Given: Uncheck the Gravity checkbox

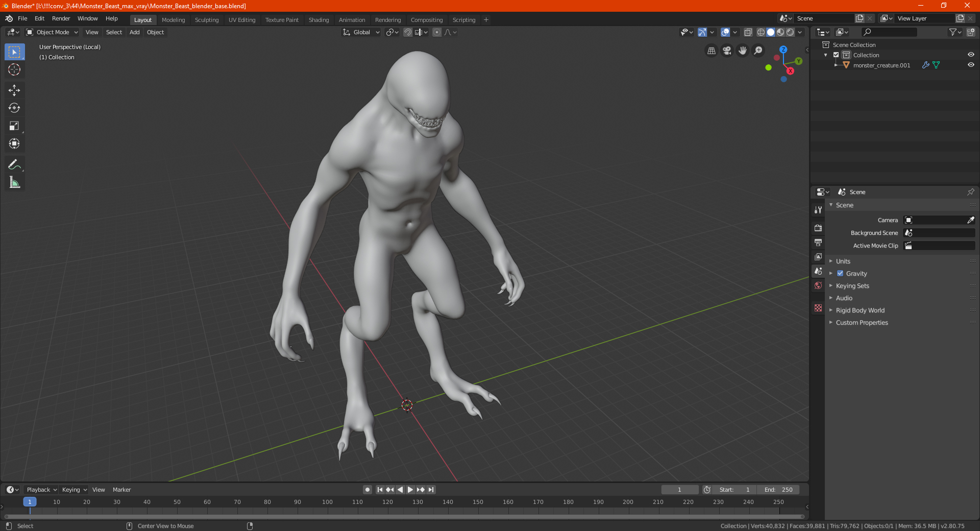Looking at the screenshot, I should (840, 273).
